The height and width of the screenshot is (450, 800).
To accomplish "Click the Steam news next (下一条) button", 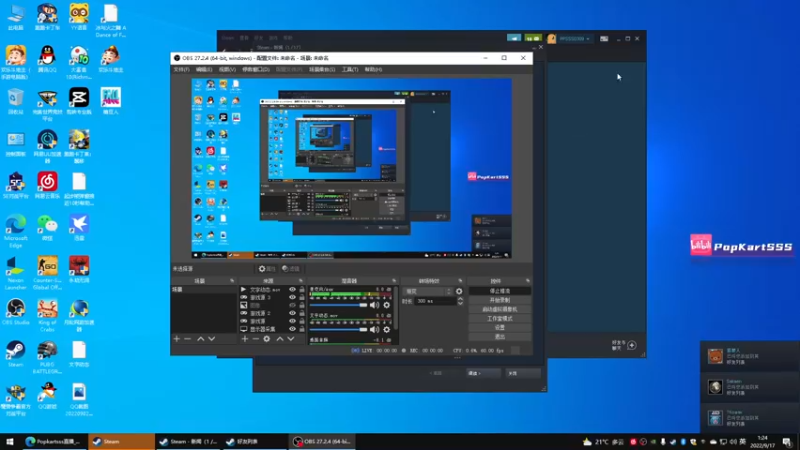I will (483, 373).
